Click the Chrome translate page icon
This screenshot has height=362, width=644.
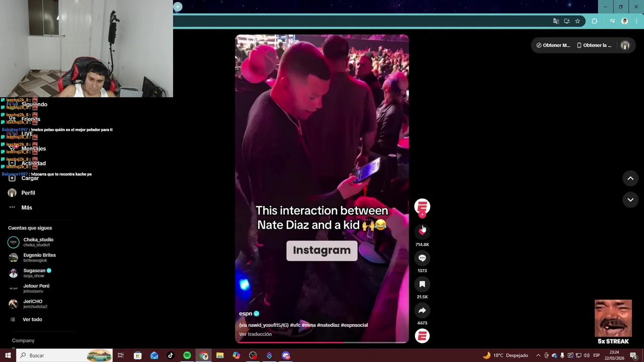pyautogui.click(x=556, y=21)
